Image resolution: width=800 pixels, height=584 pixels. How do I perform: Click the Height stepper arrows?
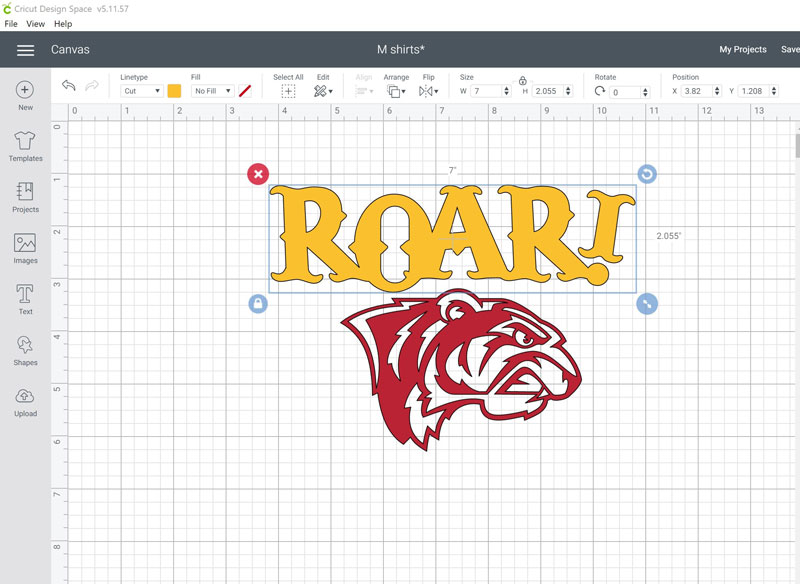point(568,91)
